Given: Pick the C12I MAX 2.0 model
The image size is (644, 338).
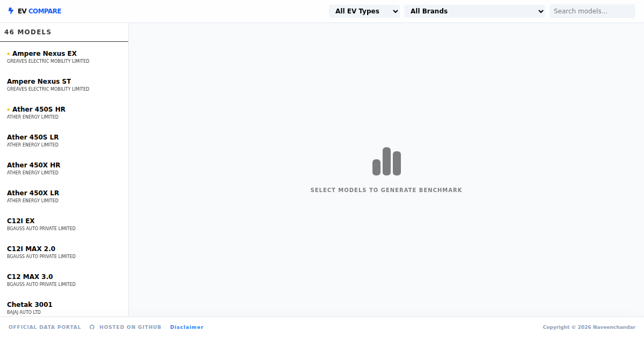Looking at the screenshot, I should 31,249.
